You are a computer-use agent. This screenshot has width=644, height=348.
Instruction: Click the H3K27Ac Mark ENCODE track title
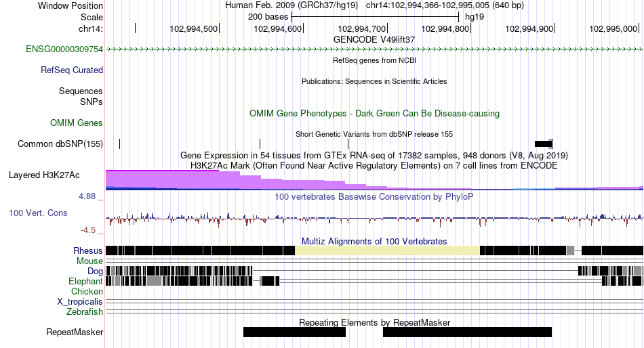pyautogui.click(x=374, y=166)
